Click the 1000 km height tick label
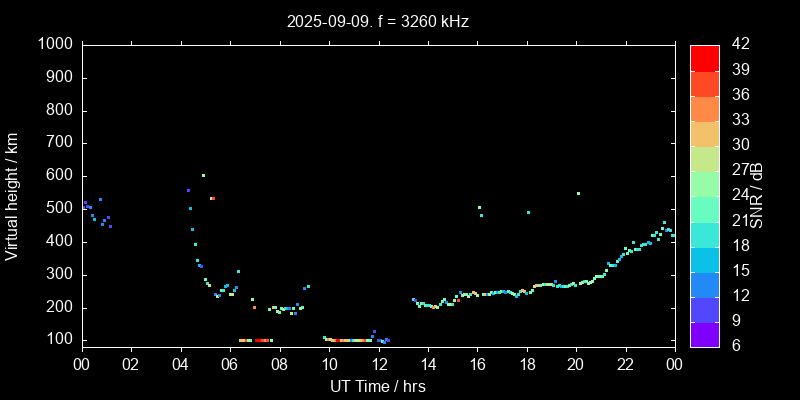The height and width of the screenshot is (400, 800). pos(55,45)
